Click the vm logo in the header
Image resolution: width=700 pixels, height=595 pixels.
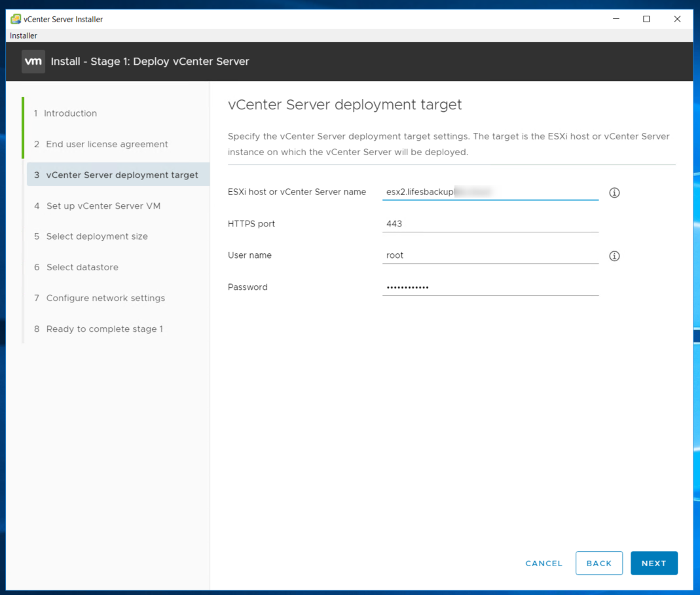click(33, 62)
